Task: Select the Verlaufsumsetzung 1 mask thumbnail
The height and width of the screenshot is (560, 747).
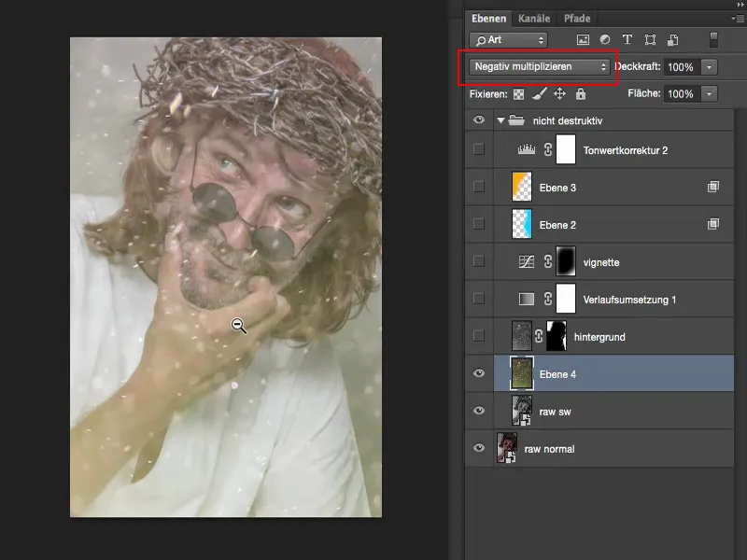Action: pyautogui.click(x=566, y=299)
